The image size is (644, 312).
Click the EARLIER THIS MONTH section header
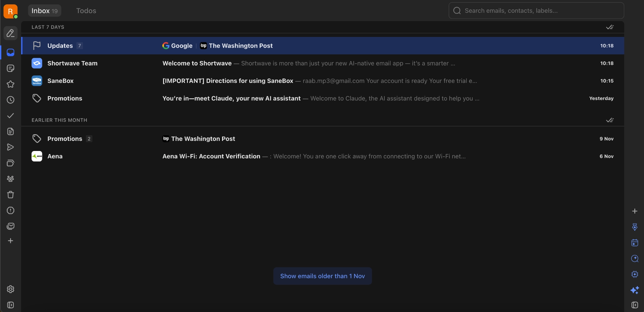coord(59,120)
